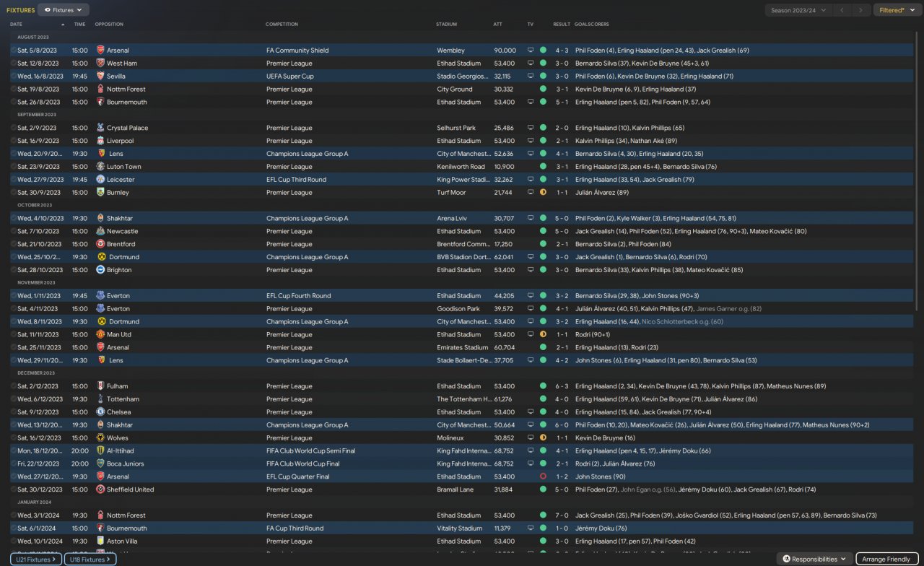
Task: Click the red loss indicator for EFL Cup Quarter Final
Action: click(543, 477)
